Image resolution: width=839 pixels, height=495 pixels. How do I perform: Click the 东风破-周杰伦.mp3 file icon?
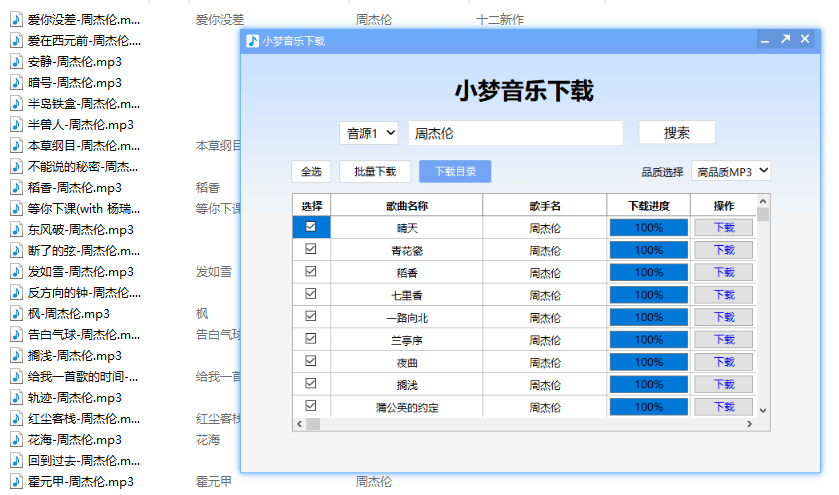pyautogui.click(x=16, y=229)
